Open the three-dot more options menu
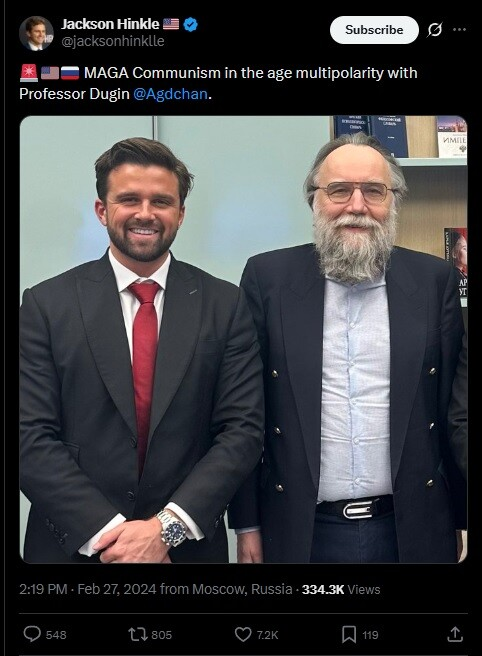This screenshot has width=482, height=656. click(459, 29)
